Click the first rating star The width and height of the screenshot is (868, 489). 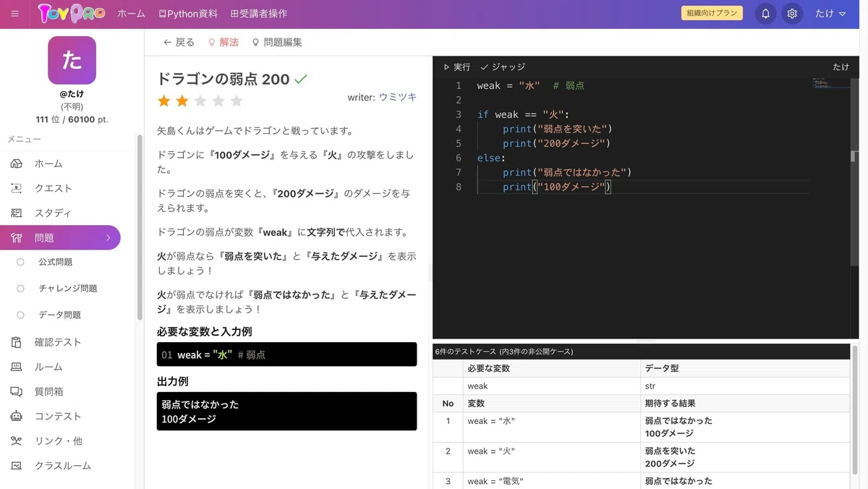pyautogui.click(x=164, y=101)
